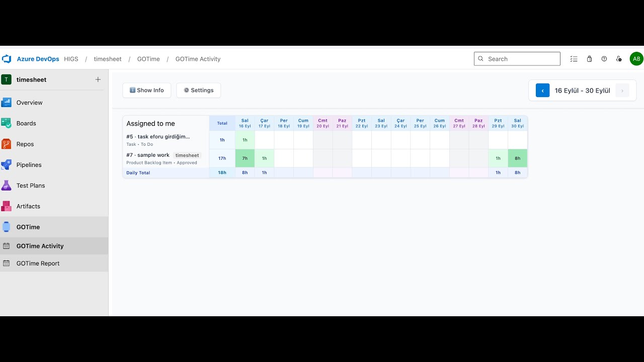Click the 1h cell for task #5 on 16 Eyl

(x=245, y=140)
